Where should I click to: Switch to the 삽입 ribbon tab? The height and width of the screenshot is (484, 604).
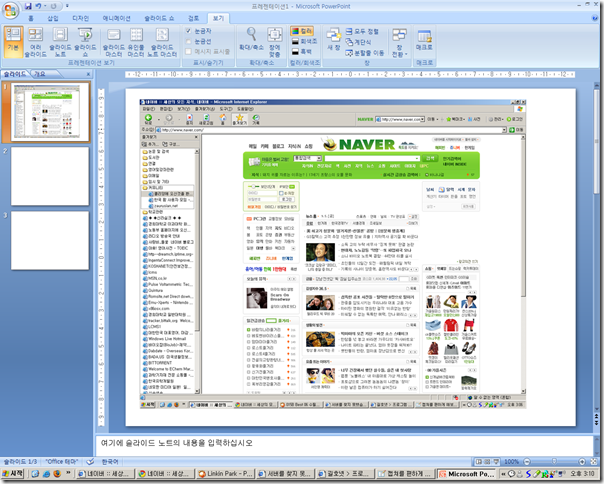coord(53,18)
